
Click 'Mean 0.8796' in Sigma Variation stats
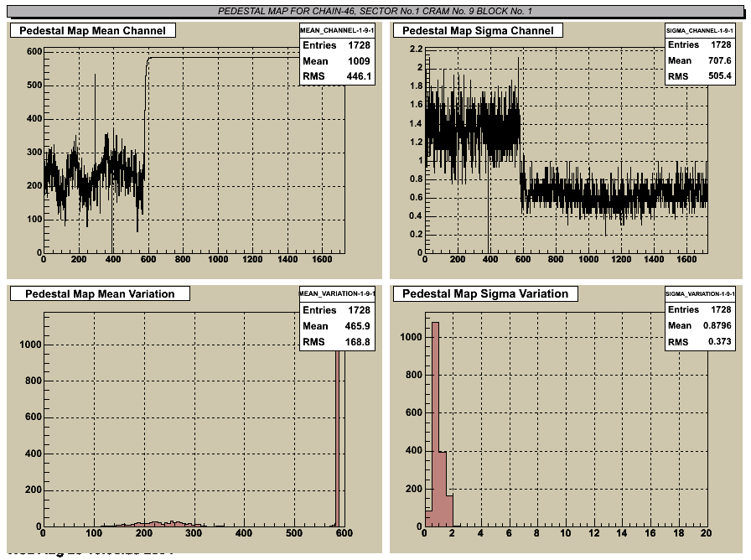(x=700, y=325)
